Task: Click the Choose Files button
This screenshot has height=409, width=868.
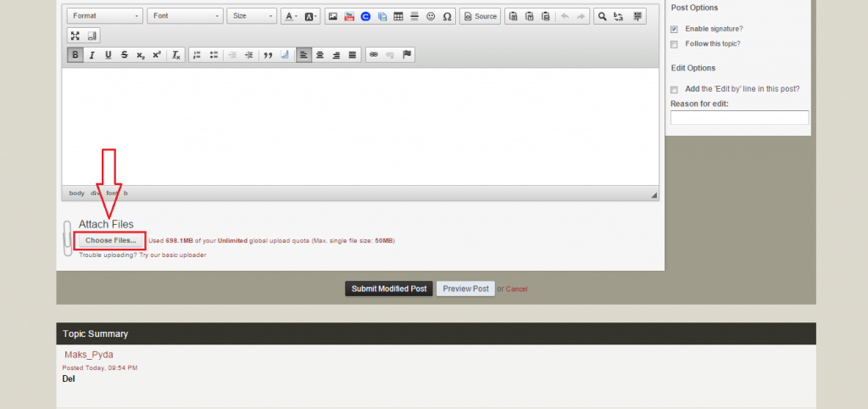Action: tap(111, 240)
